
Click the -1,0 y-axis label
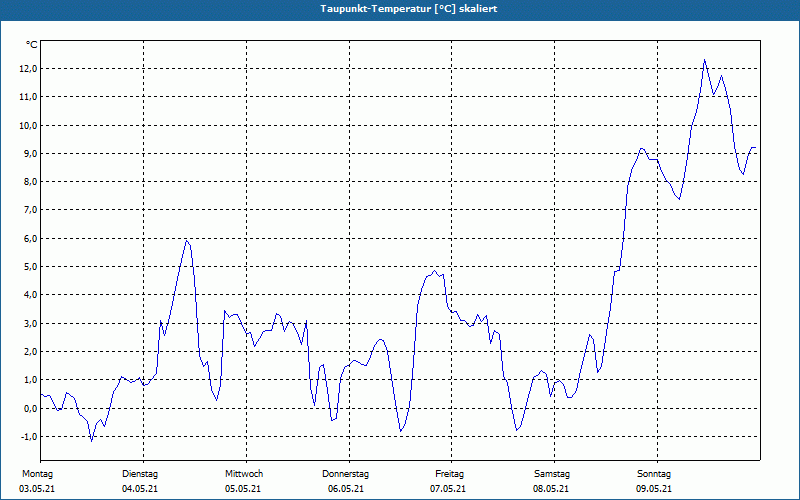click(29, 437)
